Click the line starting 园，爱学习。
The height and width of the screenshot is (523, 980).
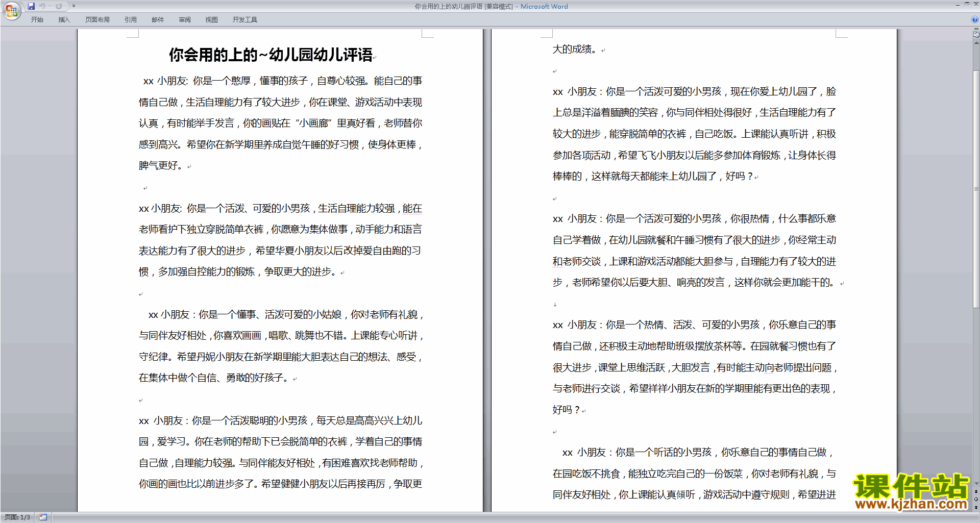point(280,441)
